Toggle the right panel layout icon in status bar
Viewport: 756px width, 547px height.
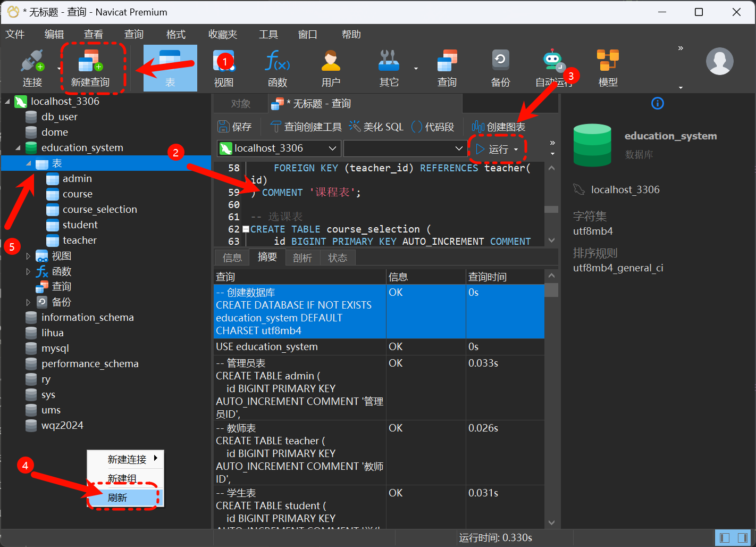point(742,538)
